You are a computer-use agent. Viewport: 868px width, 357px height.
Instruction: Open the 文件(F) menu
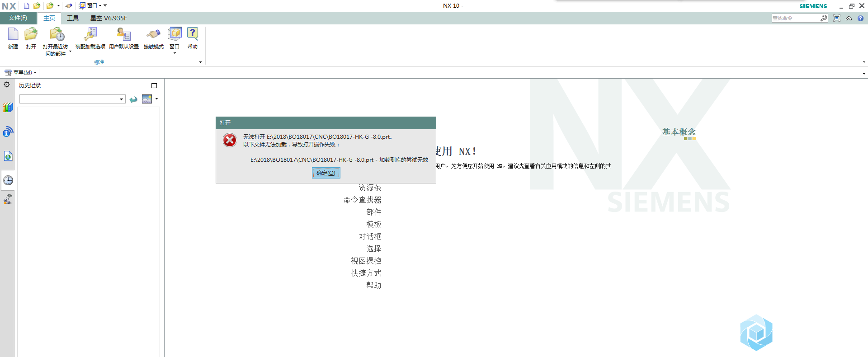coord(18,18)
